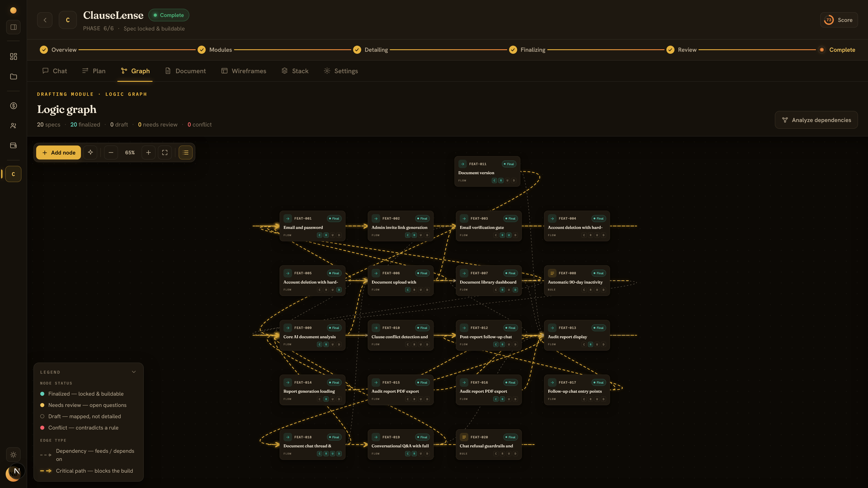The height and width of the screenshot is (488, 868).
Task: Open the wallet icon in sidebar
Action: pos(14,145)
